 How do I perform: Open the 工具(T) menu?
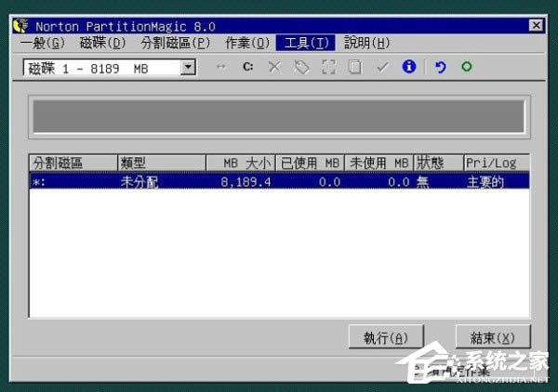[x=307, y=43]
